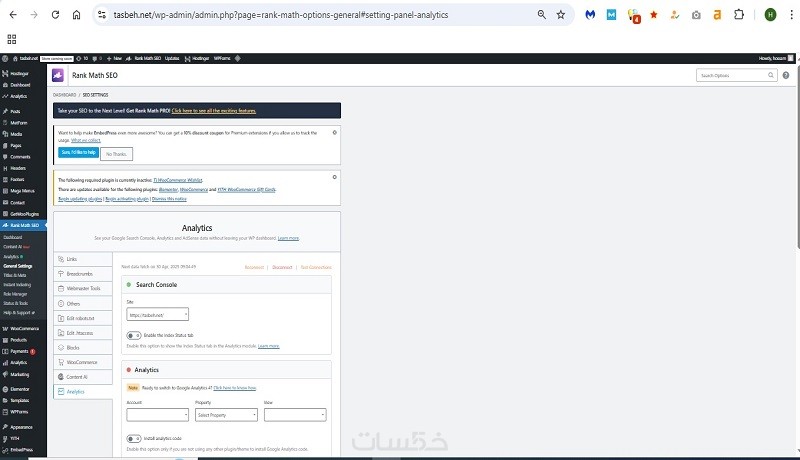800x460 pixels.
Task: Open the browser home page icon
Action: (76, 15)
